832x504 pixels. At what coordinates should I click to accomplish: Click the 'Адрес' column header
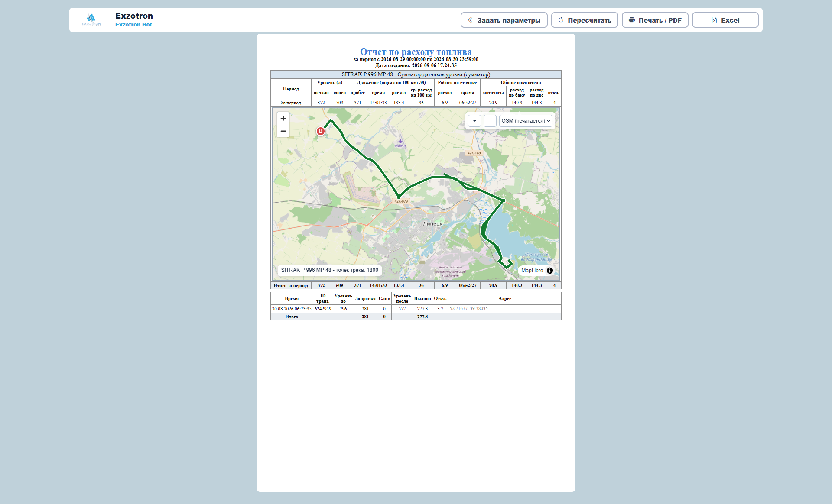pos(505,299)
